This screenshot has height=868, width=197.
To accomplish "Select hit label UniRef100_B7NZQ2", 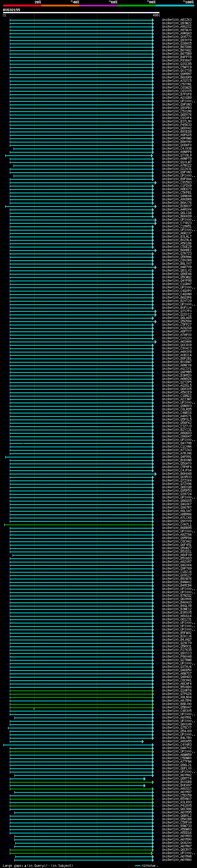I will coord(177,596).
